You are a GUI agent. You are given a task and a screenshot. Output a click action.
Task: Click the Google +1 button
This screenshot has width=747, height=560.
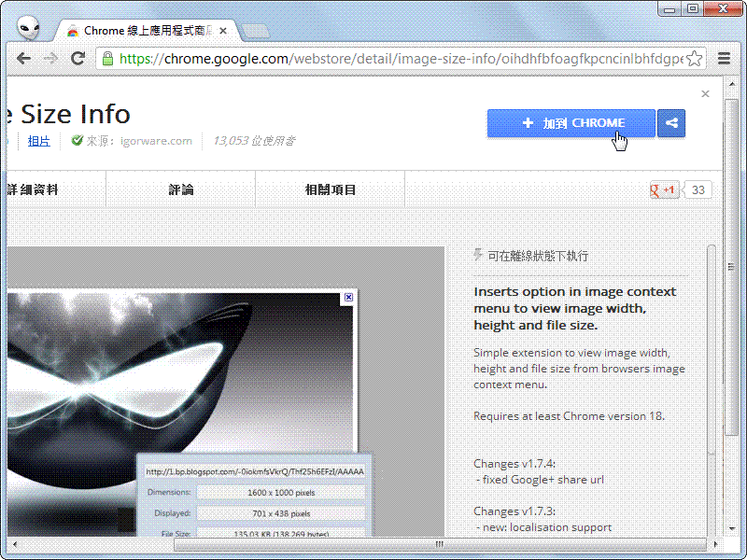(665, 190)
